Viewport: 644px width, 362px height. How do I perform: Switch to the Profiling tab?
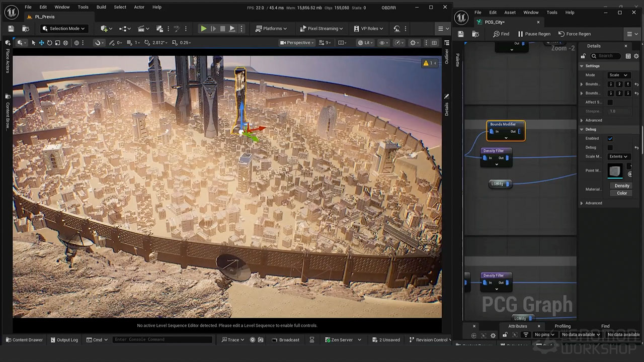pos(562,326)
